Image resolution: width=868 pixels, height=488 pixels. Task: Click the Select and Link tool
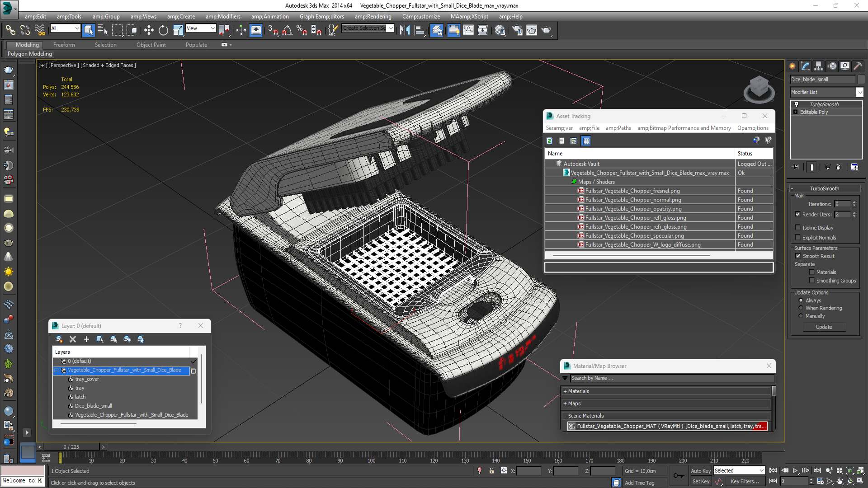click(x=10, y=30)
